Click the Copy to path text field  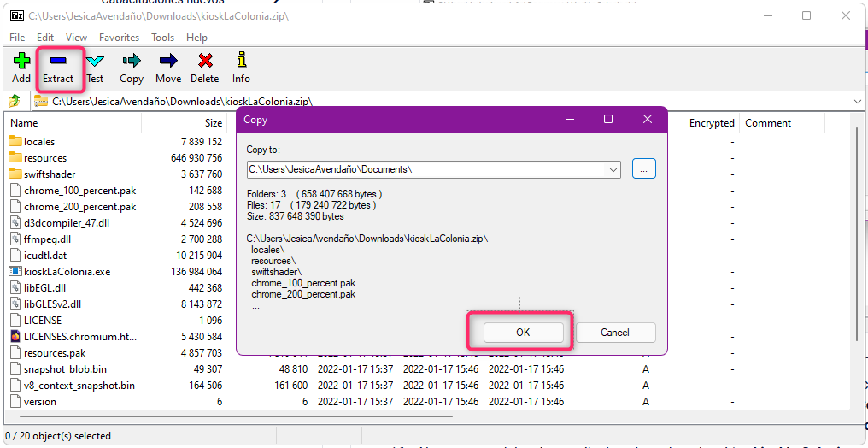pos(425,169)
